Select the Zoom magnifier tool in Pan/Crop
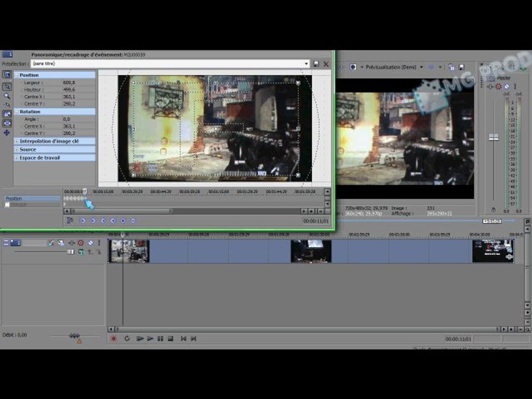The image size is (532, 399). [x=7, y=96]
